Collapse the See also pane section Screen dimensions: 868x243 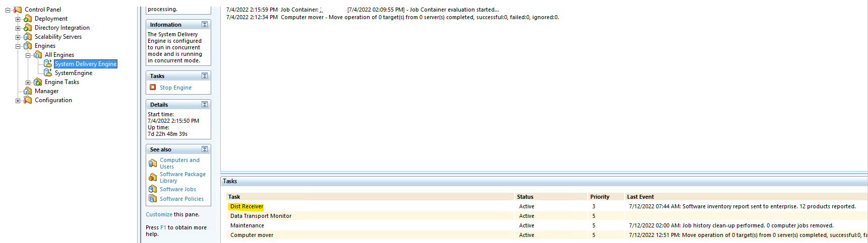pos(205,149)
